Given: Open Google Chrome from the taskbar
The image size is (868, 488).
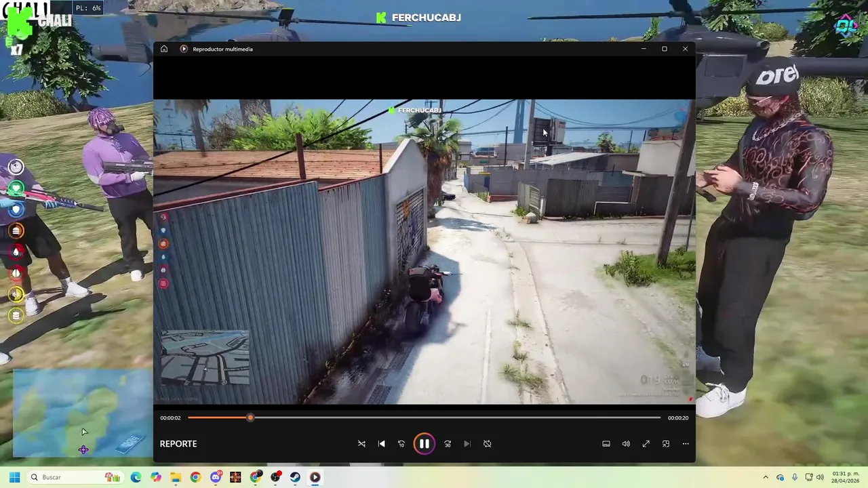Looking at the screenshot, I should point(195,477).
